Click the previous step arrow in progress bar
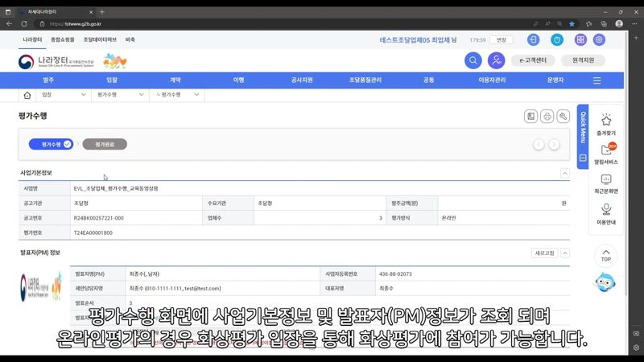This screenshot has width=644, height=362. 539,145
